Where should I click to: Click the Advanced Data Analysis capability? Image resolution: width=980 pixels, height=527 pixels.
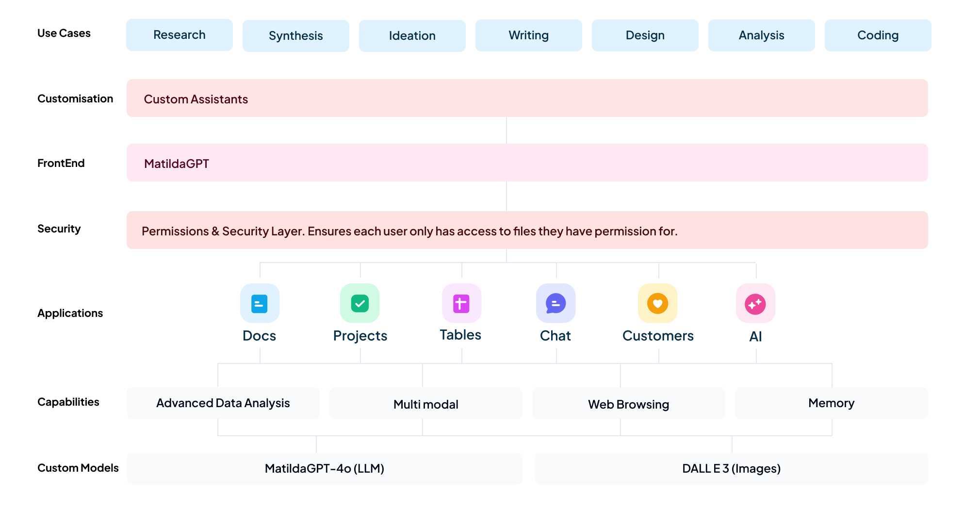tap(223, 403)
